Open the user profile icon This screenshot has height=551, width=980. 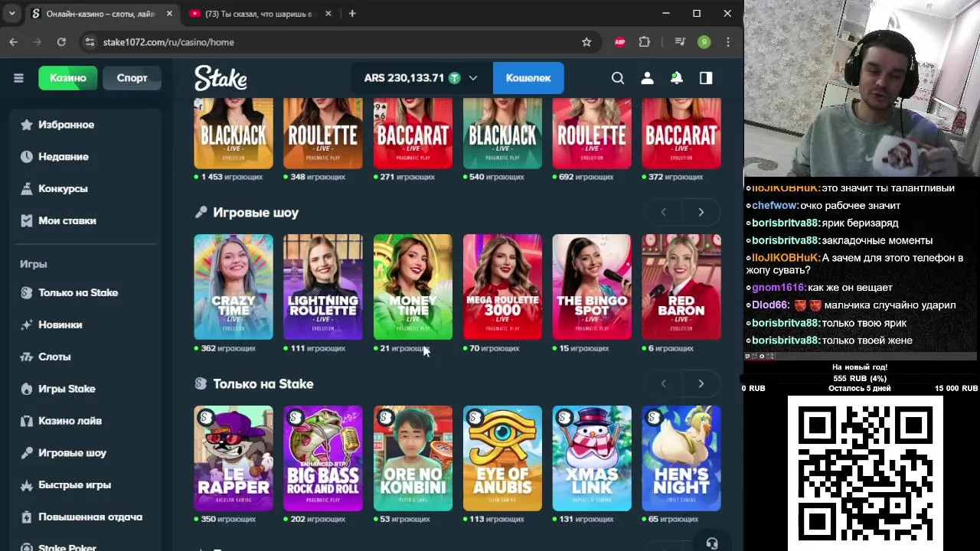click(647, 78)
